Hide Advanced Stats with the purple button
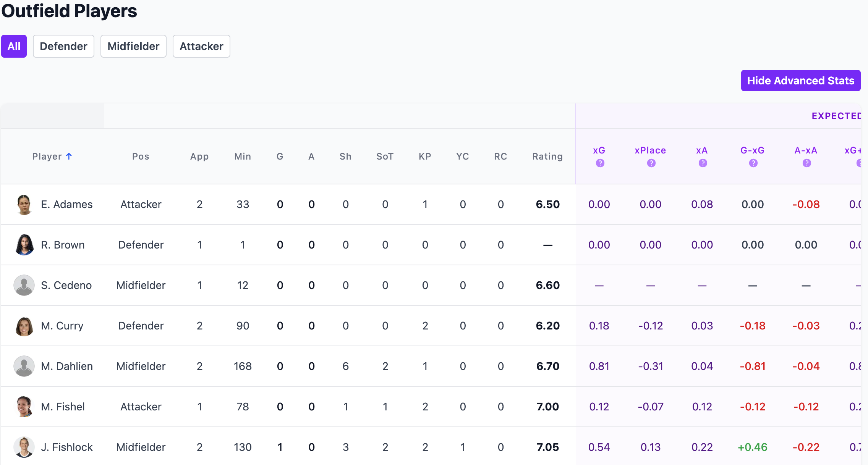The width and height of the screenshot is (868, 465). pos(800,81)
